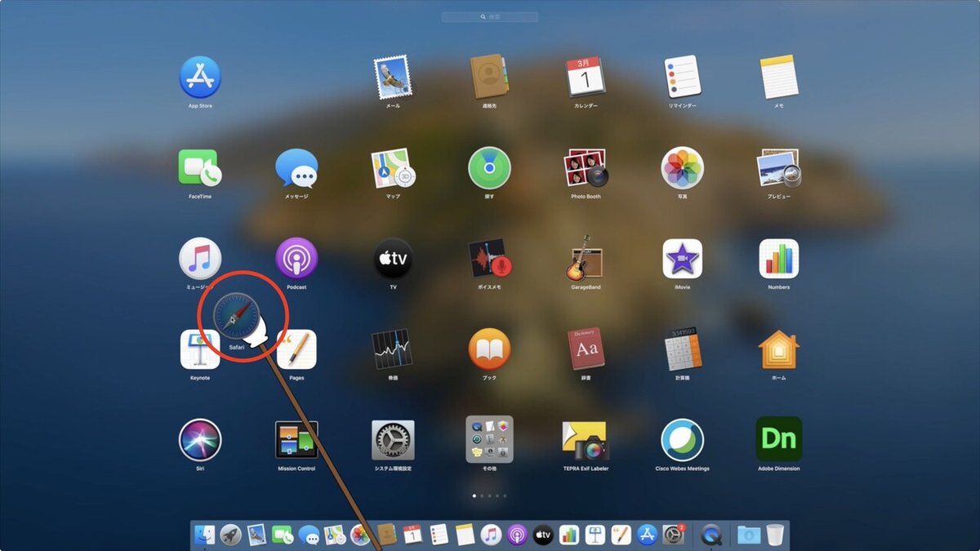This screenshot has height=551, width=980.
Task: Launch FaceTime from the Launchpad grid
Action: (x=200, y=168)
